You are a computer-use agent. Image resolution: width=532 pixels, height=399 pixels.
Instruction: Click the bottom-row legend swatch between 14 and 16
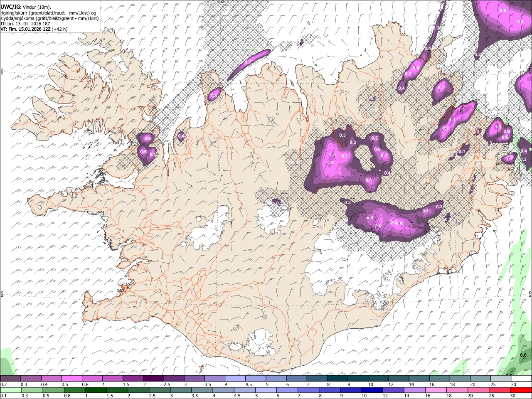(414, 390)
